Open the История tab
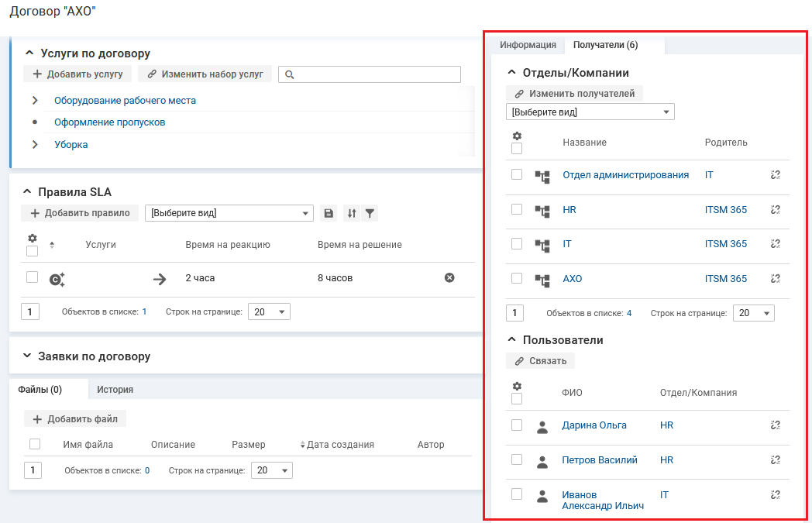This screenshot has width=812, height=523. coord(115,390)
